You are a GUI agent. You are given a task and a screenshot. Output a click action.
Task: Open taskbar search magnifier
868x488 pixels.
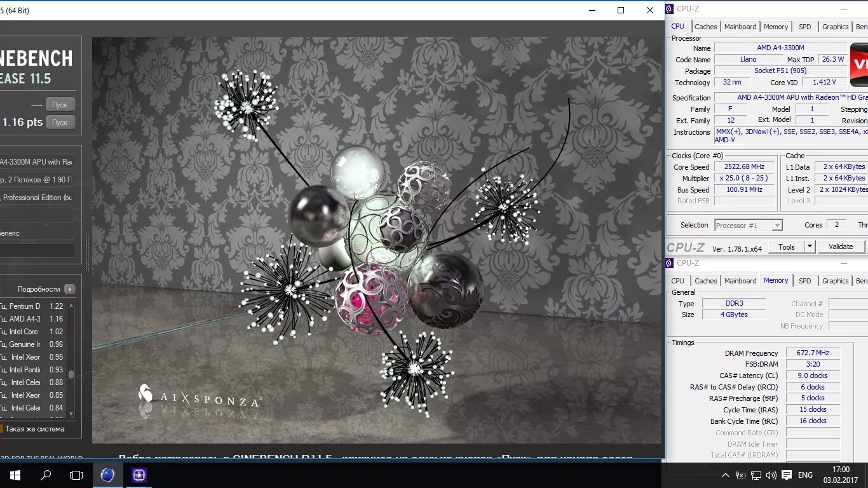(x=46, y=475)
